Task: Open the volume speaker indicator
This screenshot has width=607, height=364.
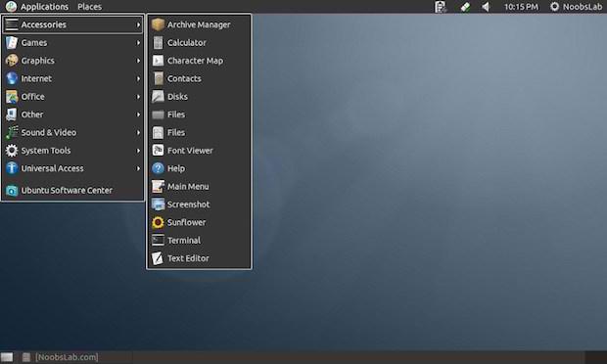Action: coord(486,7)
